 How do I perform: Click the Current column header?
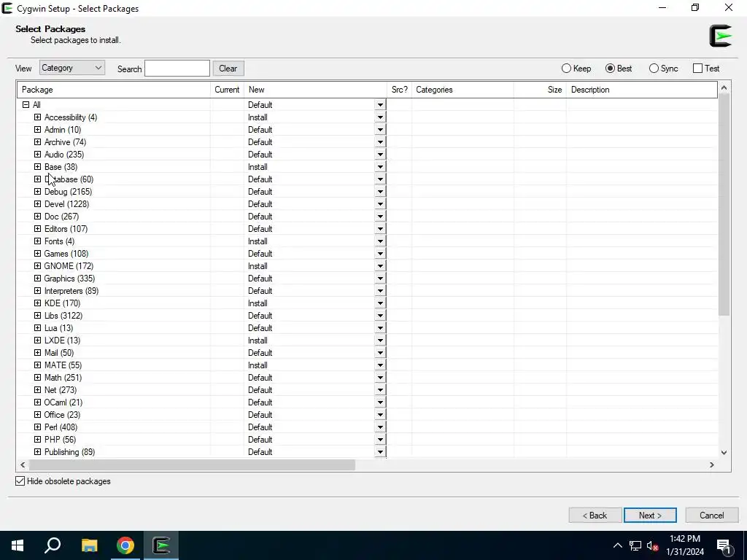coord(228,90)
